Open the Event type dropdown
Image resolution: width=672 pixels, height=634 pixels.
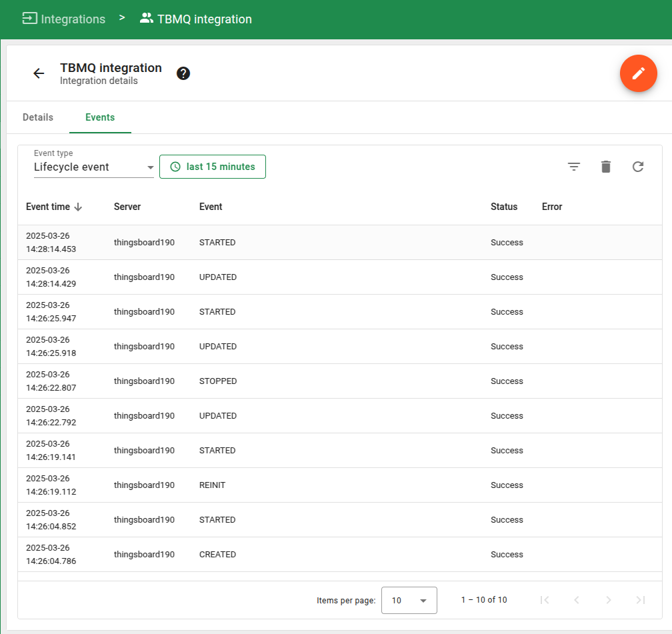pyautogui.click(x=94, y=167)
